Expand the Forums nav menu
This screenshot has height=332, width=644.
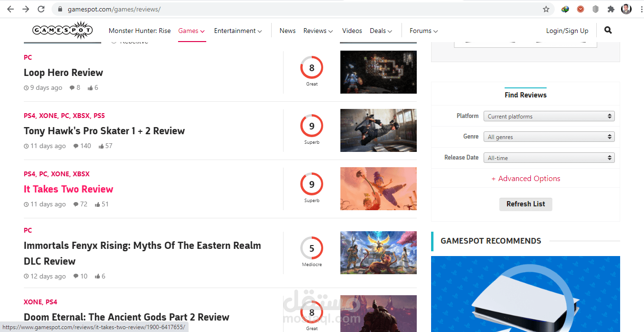(x=423, y=31)
